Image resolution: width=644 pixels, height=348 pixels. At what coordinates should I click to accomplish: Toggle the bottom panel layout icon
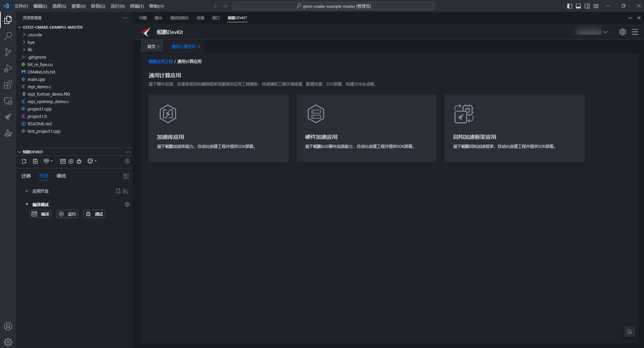578,6
